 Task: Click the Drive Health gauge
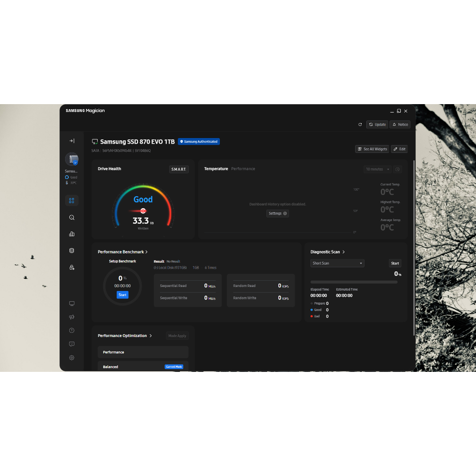pyautogui.click(x=143, y=206)
